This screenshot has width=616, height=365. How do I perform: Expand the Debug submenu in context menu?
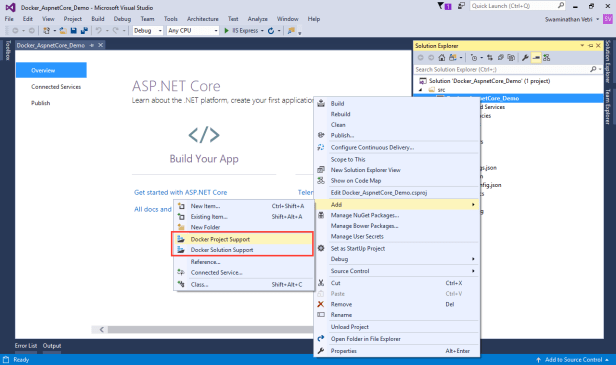pyautogui.click(x=473, y=259)
